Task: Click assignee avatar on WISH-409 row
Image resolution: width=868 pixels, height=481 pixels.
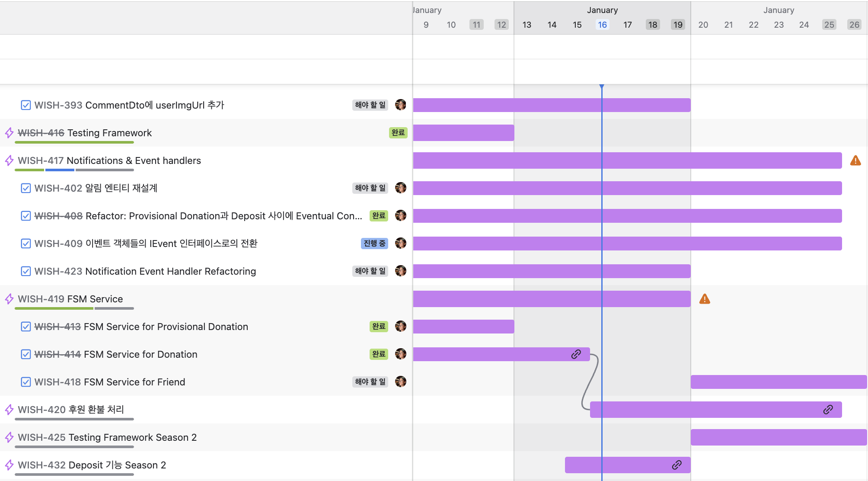Action: (x=401, y=243)
